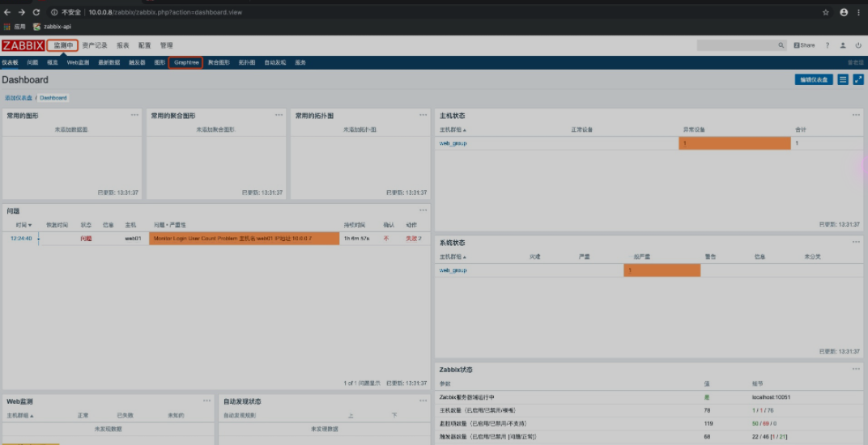The image size is (868, 445).
Task: Sort 主机状态 table by 主机群组 header
Action: (x=453, y=130)
